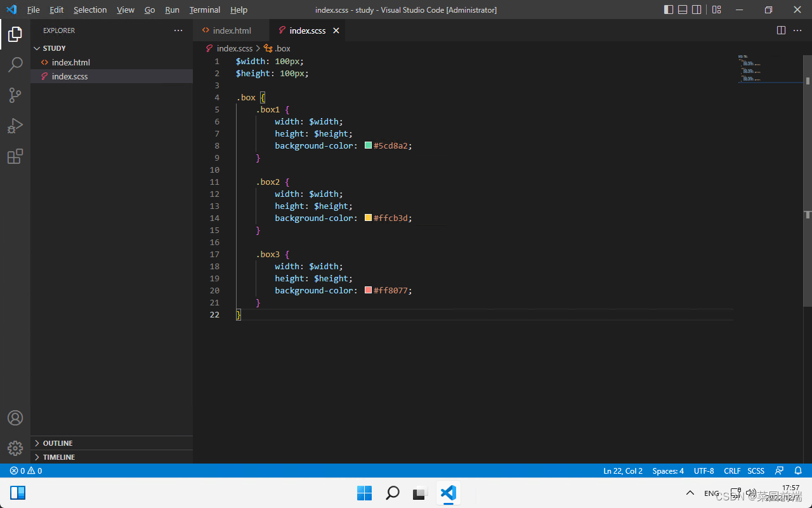Open the Search view in activity bar
Image resolution: width=812 pixels, height=508 pixels.
(x=15, y=64)
